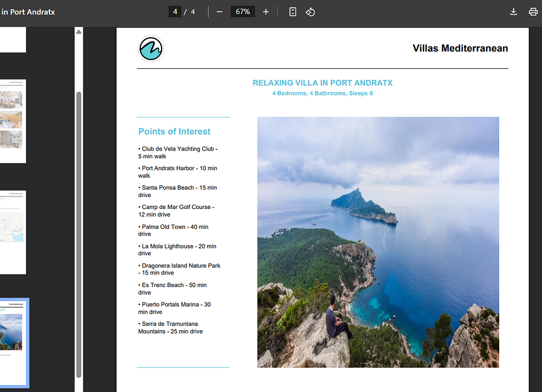Click 'Palma Old Town - 40 min drive' entry
This screenshot has height=392, width=542.
(173, 230)
